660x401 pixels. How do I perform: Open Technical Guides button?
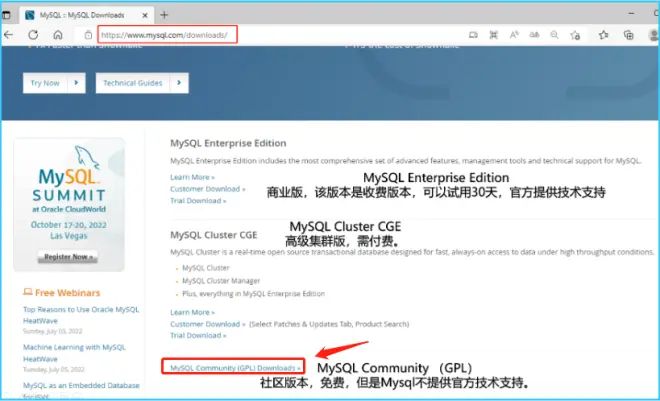(133, 83)
